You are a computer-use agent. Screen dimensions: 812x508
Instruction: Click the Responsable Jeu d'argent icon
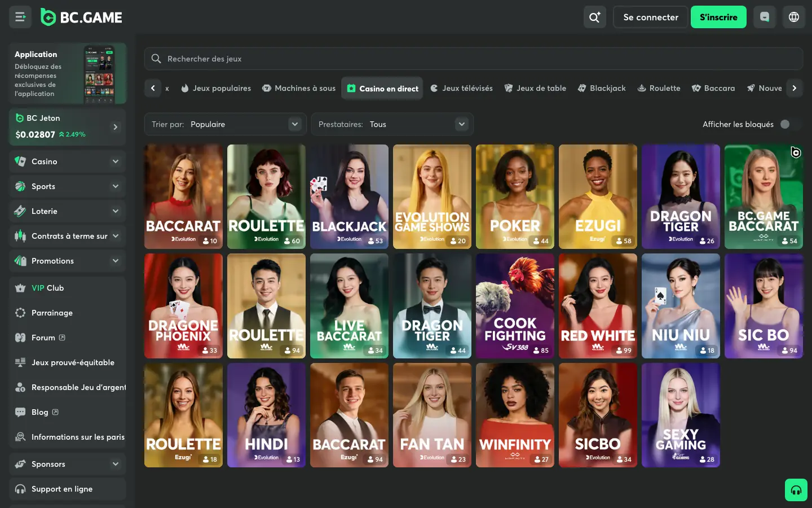[x=20, y=387]
